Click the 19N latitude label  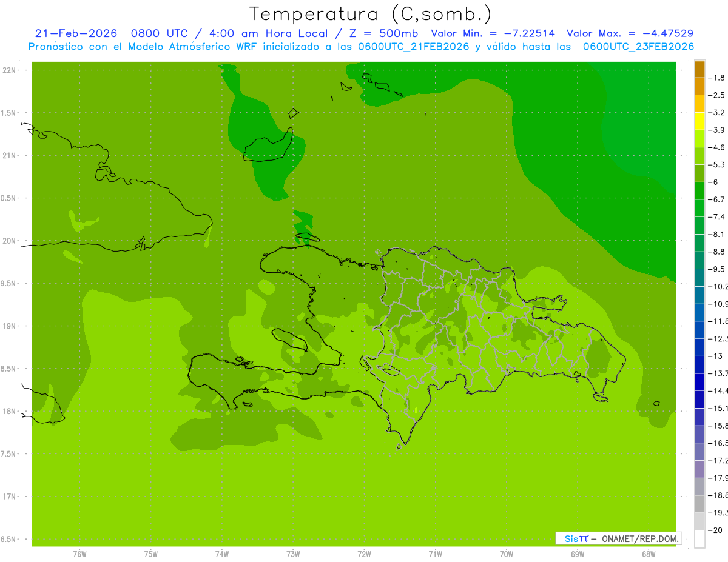coord(10,326)
